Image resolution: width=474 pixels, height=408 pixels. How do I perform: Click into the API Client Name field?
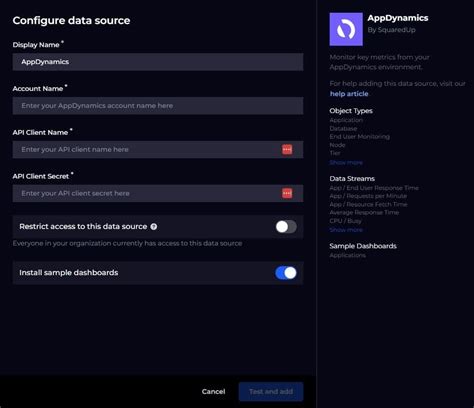(158, 149)
